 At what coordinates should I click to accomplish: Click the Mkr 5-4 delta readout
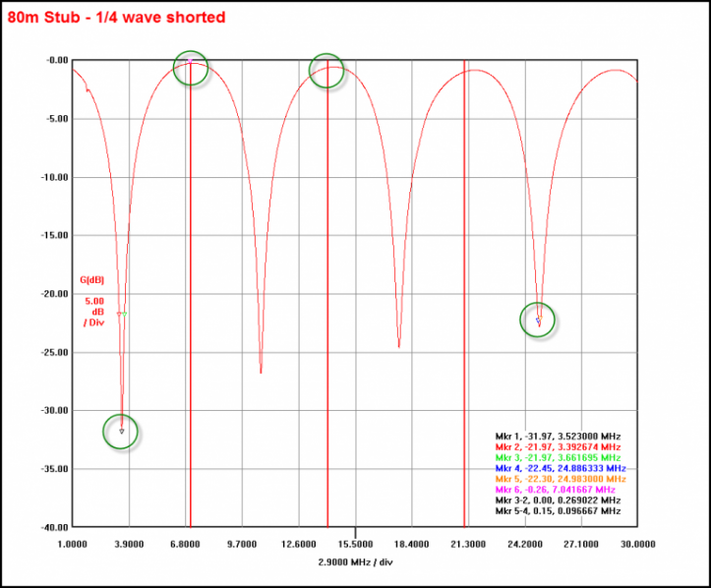pos(557,511)
